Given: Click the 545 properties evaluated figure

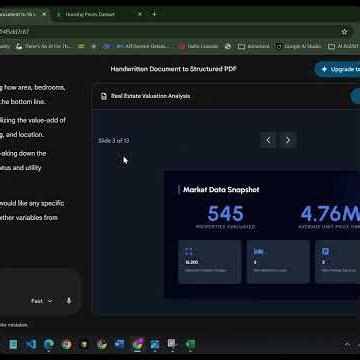Looking at the screenshot, I should [226, 214].
